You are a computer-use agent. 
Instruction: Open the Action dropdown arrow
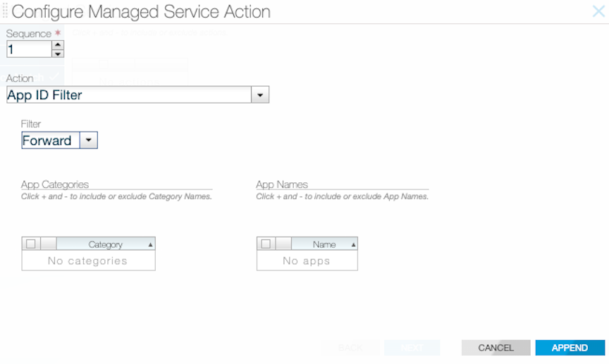click(x=260, y=95)
